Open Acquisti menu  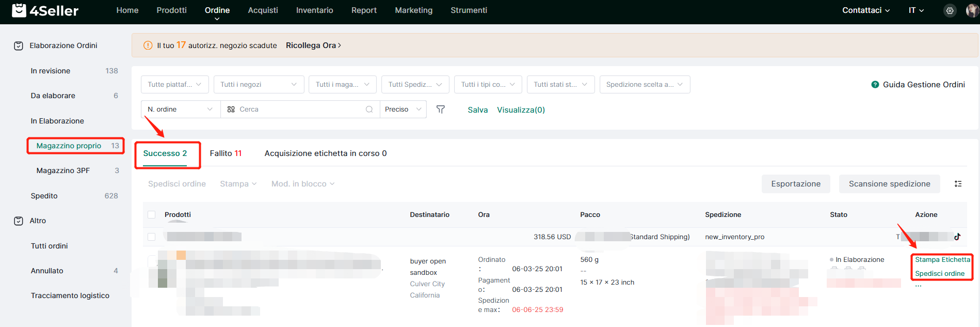(263, 10)
